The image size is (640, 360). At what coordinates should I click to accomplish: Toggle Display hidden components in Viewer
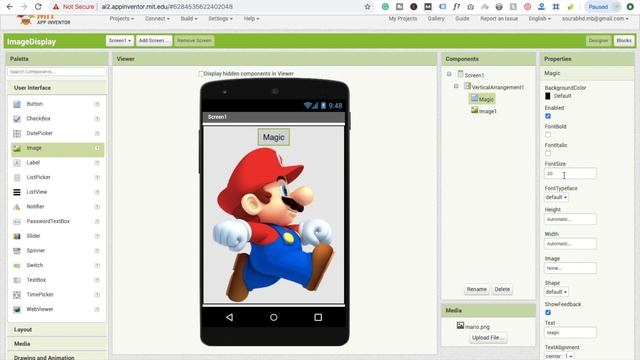click(201, 74)
